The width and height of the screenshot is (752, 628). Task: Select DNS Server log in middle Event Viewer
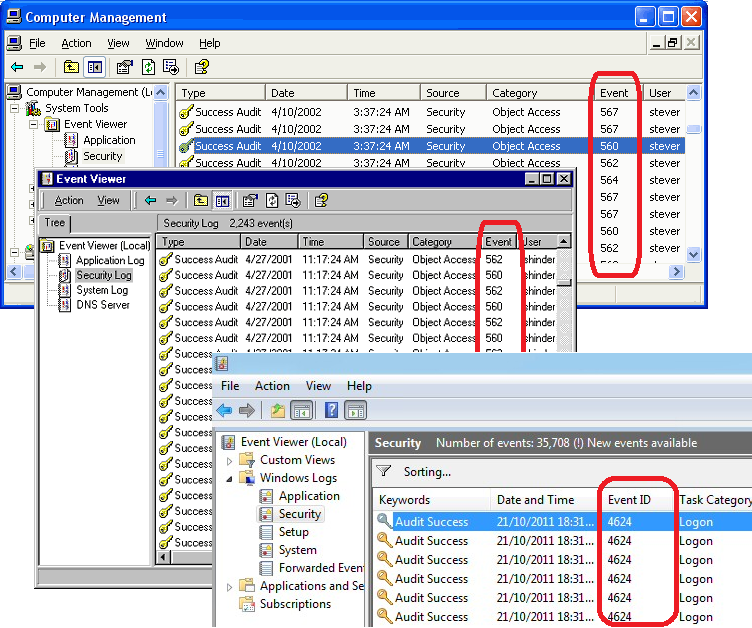tap(103, 305)
